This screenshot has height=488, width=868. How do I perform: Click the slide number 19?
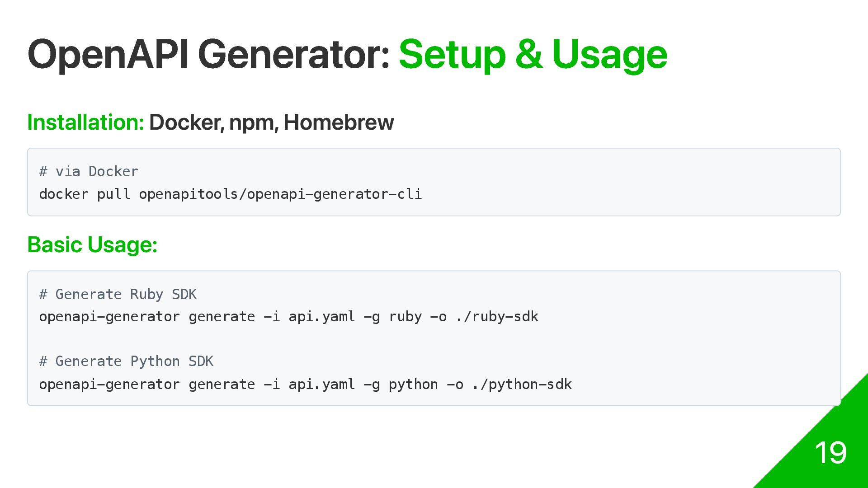coord(830,452)
